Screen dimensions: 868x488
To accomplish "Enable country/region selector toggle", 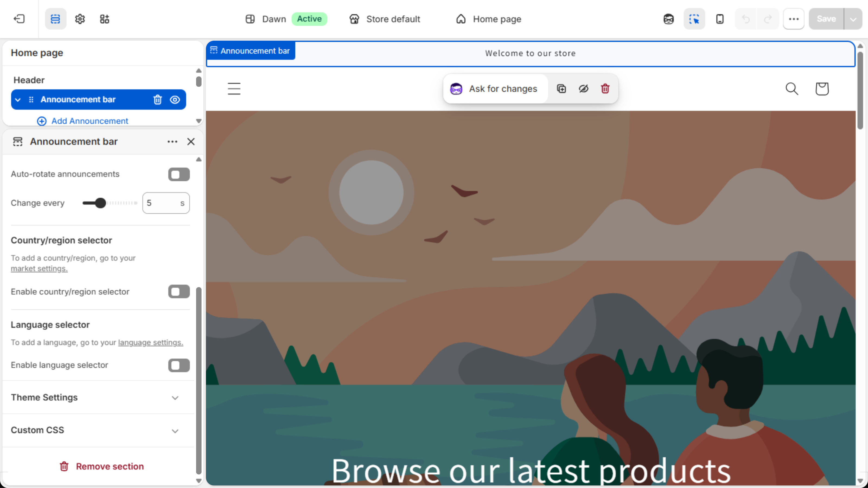I will coord(179,292).
